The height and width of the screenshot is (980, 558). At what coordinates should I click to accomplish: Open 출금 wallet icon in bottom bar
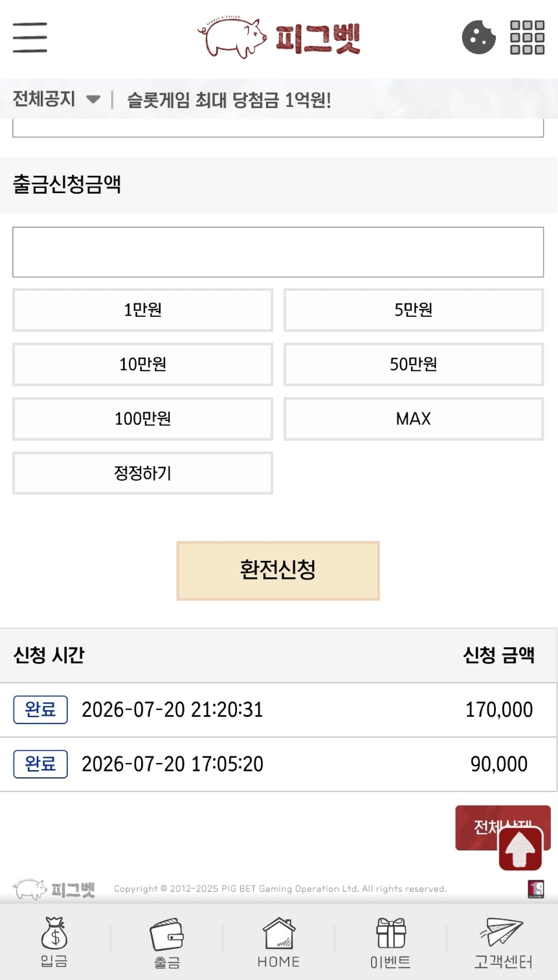[166, 944]
